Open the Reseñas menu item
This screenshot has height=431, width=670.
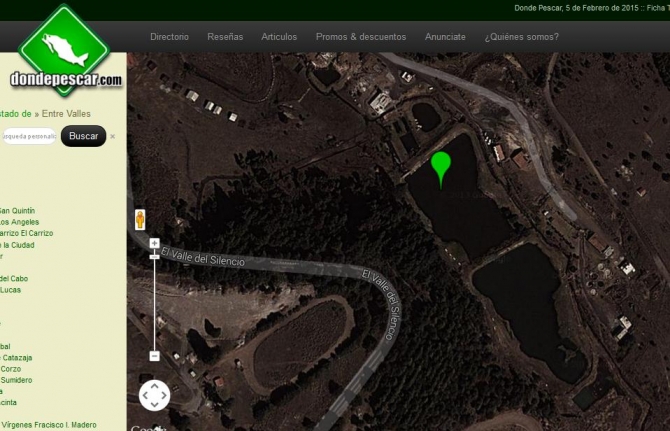tap(225, 37)
